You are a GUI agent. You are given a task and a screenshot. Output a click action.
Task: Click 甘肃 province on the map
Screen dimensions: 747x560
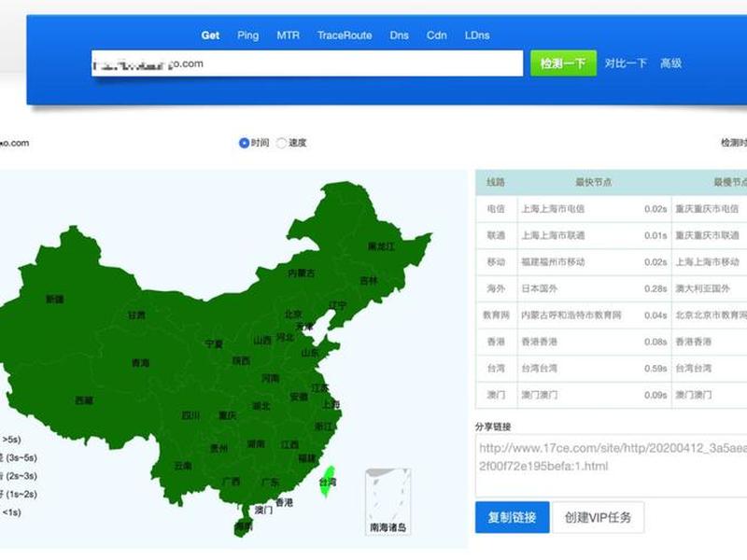[x=136, y=315]
